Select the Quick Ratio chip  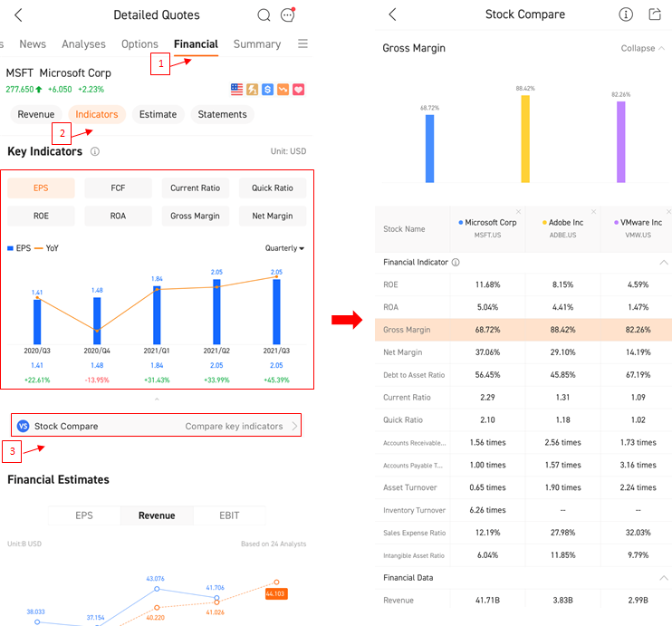[273, 188]
